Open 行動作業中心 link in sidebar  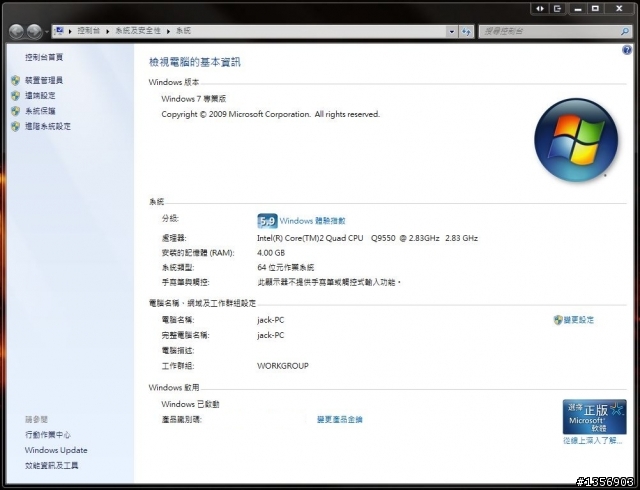[48, 434]
